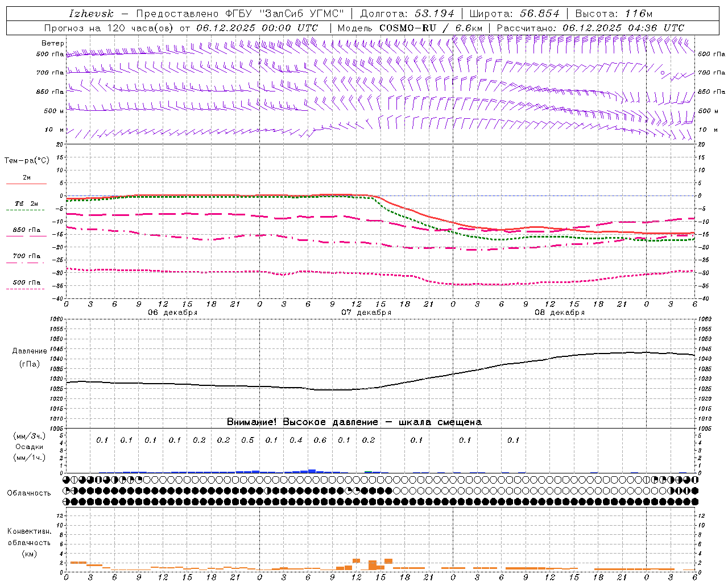728x582 pixels.
Task: Click the 'Осадки' precipitation label
Action: (29, 447)
